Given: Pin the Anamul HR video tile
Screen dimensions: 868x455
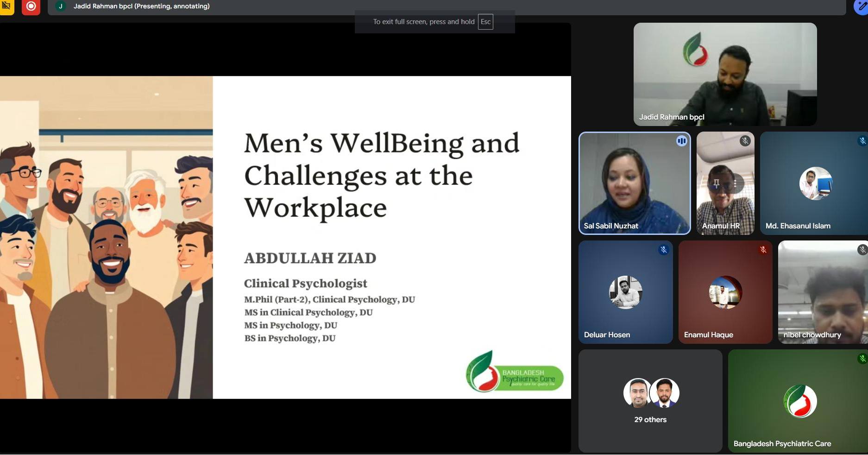Looking at the screenshot, I should tap(716, 183).
